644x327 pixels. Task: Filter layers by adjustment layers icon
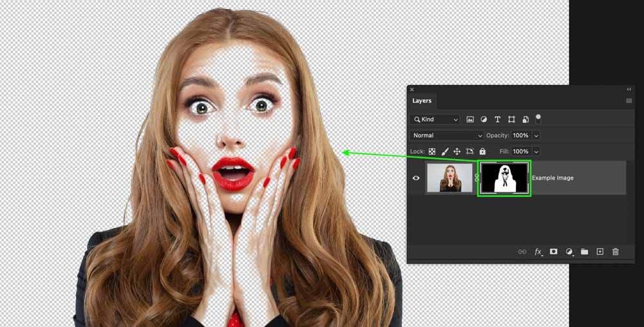coord(484,119)
